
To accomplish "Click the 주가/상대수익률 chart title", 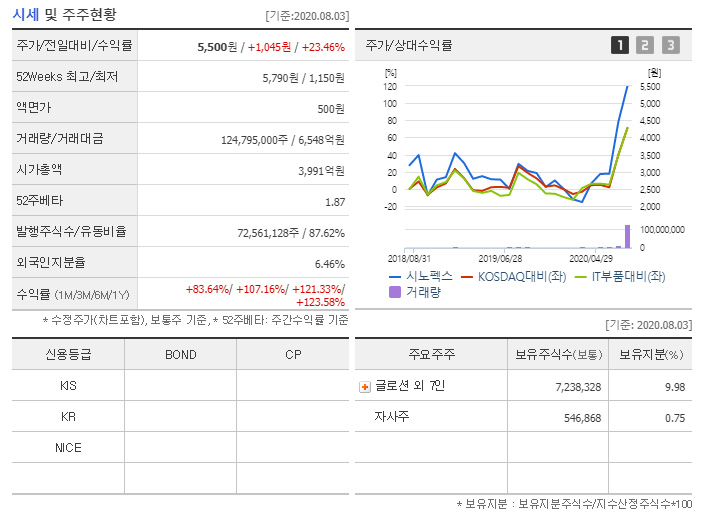I will [x=409, y=45].
